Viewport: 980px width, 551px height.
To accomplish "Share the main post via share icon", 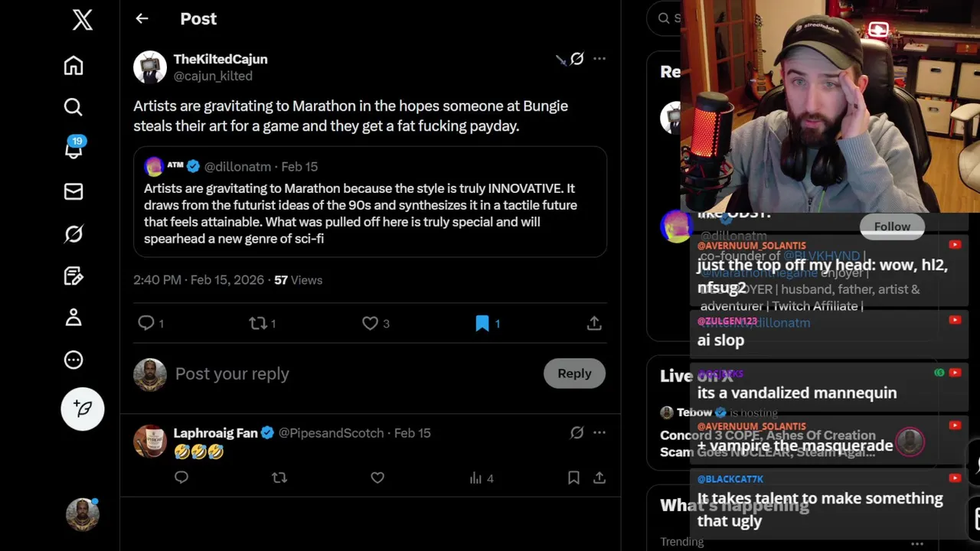I will pos(594,324).
